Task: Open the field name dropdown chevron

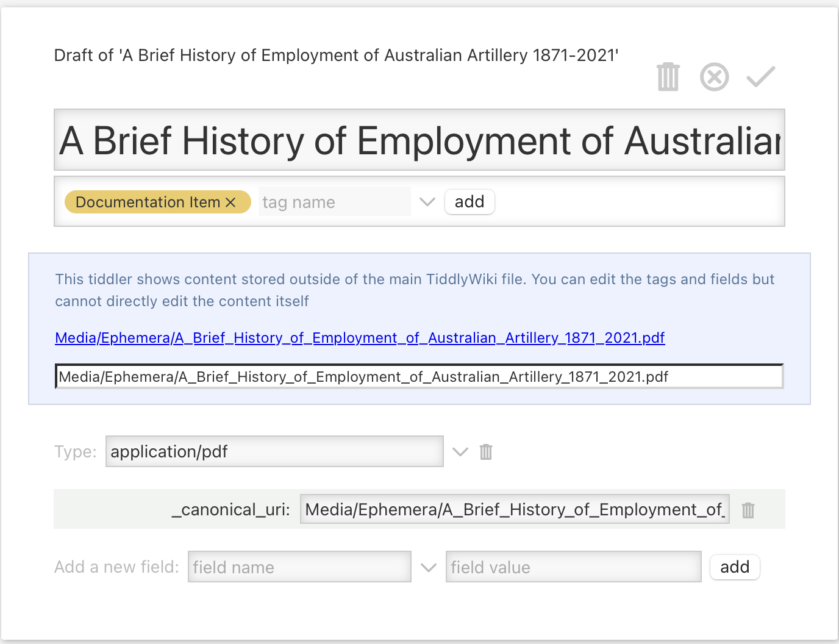Action: pyautogui.click(x=429, y=568)
